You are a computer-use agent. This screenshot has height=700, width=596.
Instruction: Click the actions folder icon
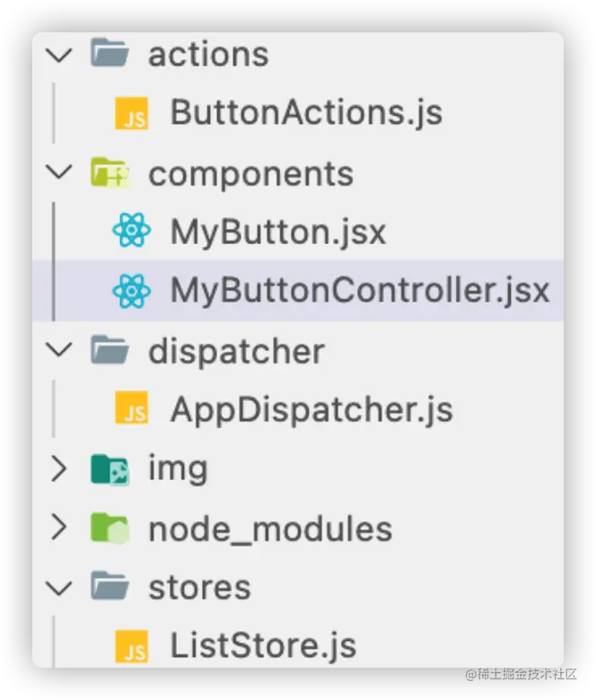click(110, 53)
